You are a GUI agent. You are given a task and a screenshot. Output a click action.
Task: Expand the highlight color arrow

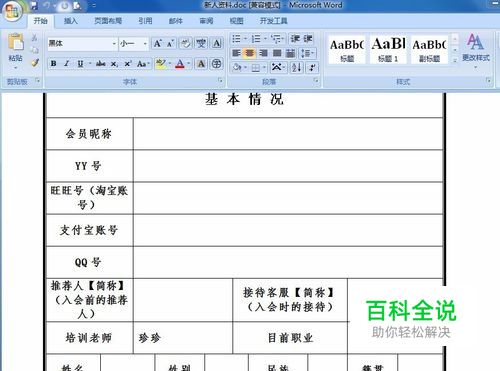[x=170, y=64]
